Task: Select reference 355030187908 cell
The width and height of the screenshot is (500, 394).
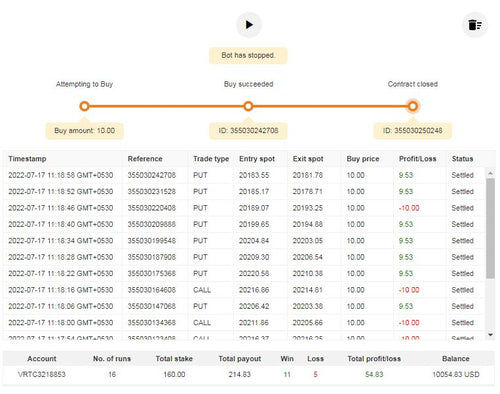Action: tap(152, 257)
